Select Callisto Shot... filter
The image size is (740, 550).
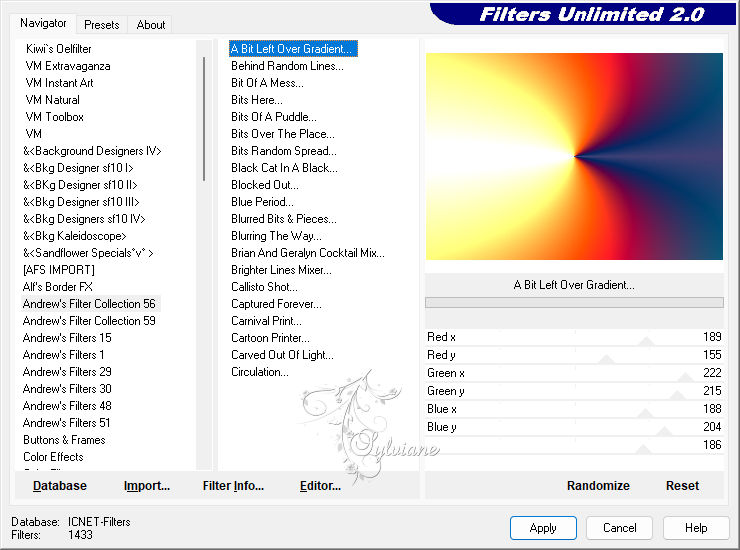click(264, 287)
